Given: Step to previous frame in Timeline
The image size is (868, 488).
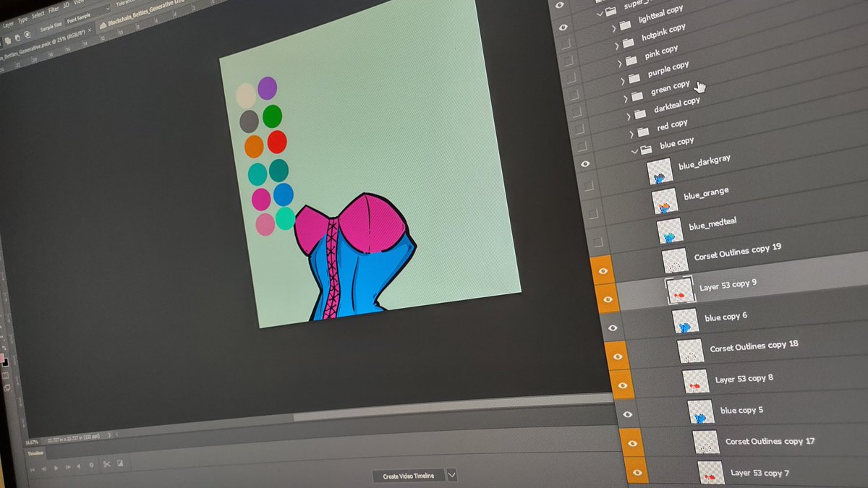Looking at the screenshot, I should (x=44, y=468).
